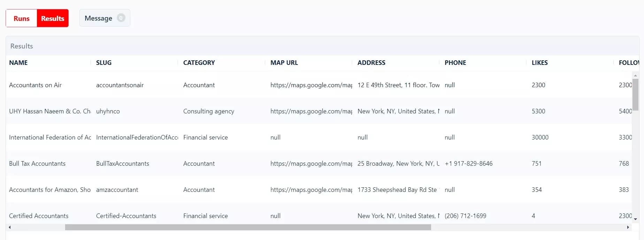Click the left arrow of horizontal scrollbar
Screen dimensions: 644x240
coord(10,227)
